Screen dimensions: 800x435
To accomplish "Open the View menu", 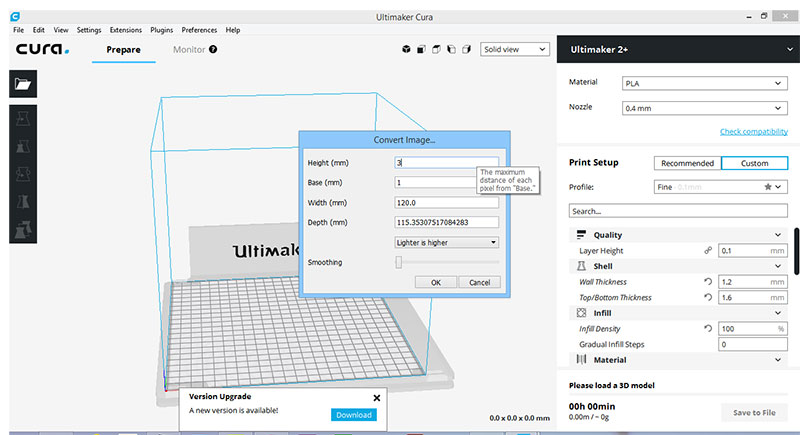I will (x=61, y=30).
